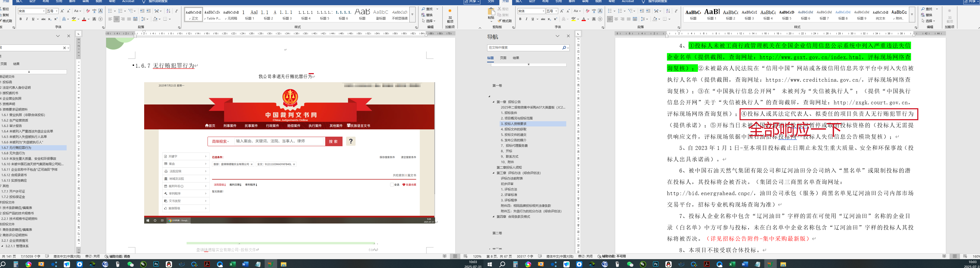Toggle bold in the right Word window
980x268 pixels.
pyautogui.click(x=520, y=19)
